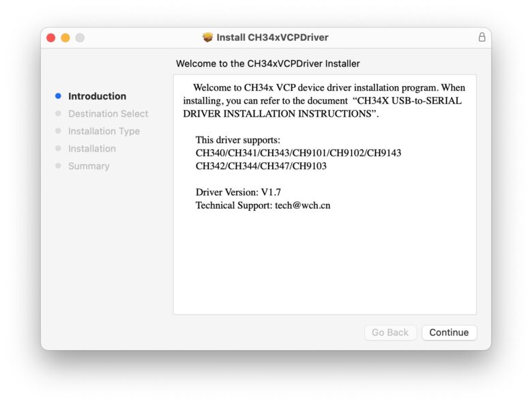Image resolution: width=532 pixels, height=404 pixels.
Task: Click the blue Introduction bullet indicator
Action: [x=58, y=96]
